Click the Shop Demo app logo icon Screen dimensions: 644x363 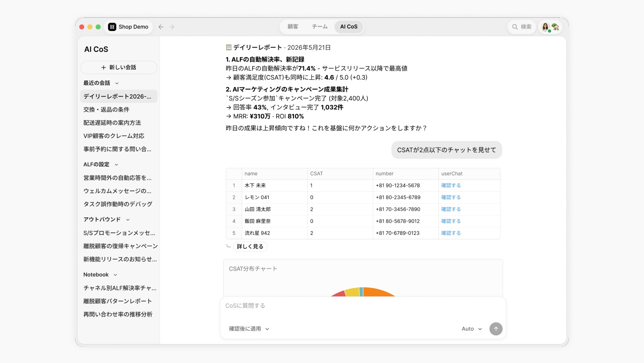pyautogui.click(x=112, y=27)
